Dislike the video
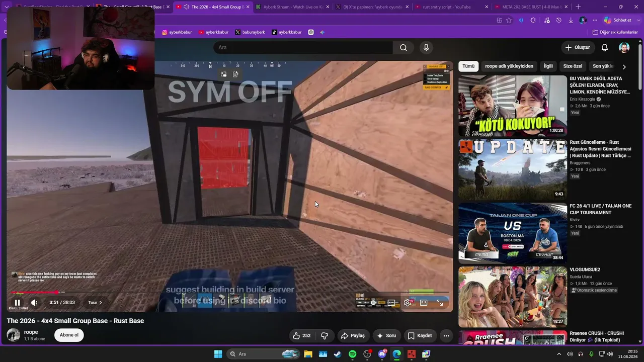This screenshot has width=644, height=362. pos(325,335)
